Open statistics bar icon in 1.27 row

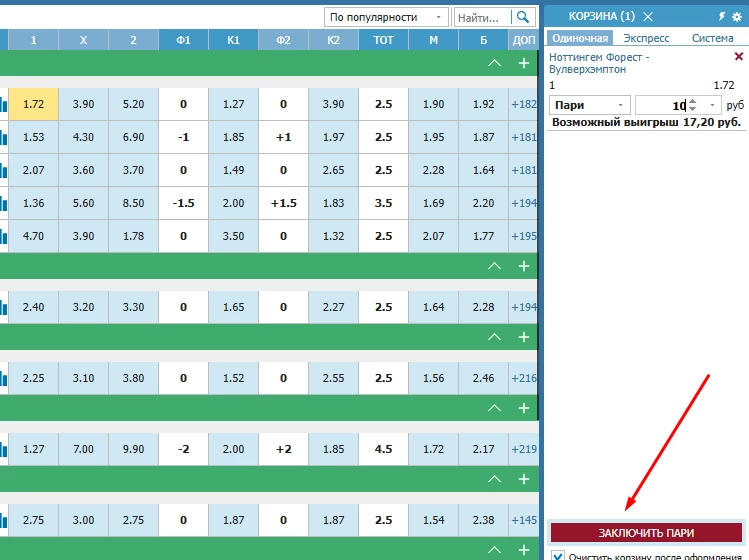tap(4, 449)
